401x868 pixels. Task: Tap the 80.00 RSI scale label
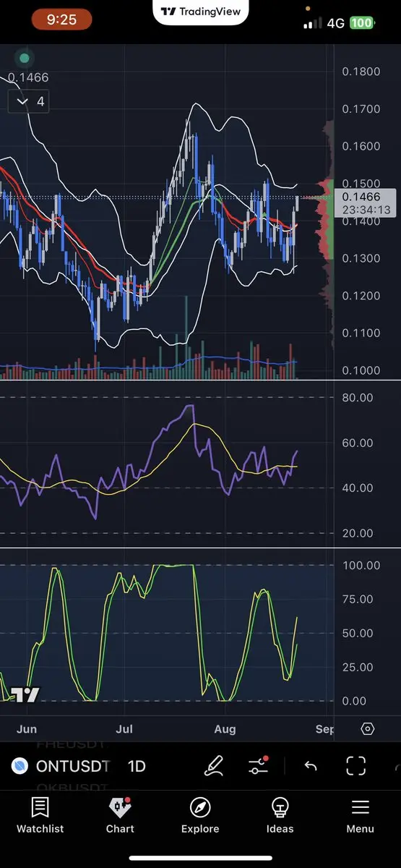pos(357,398)
